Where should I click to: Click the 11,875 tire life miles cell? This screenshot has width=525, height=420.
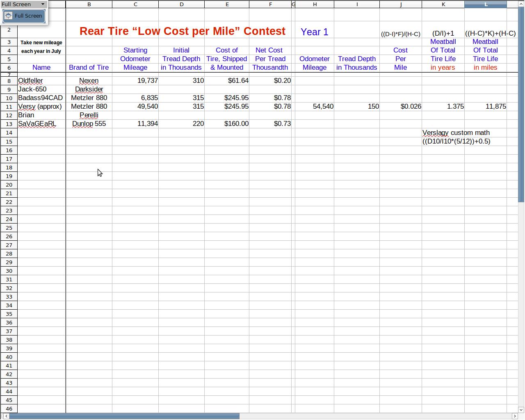click(x=485, y=107)
